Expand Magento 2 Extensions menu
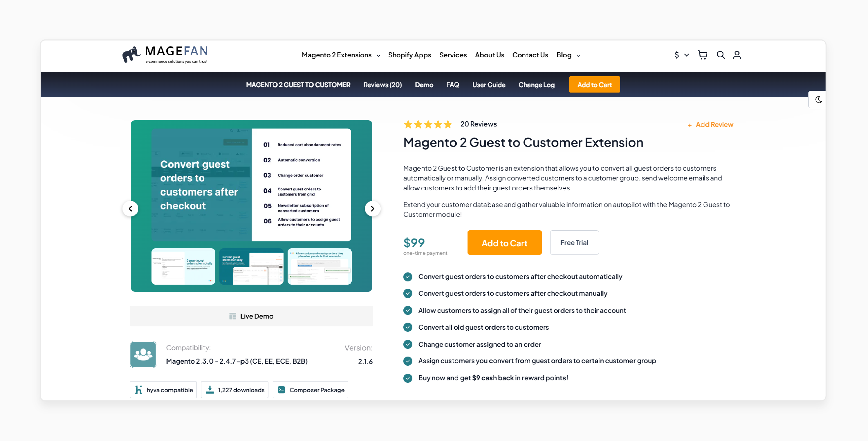 [x=341, y=55]
